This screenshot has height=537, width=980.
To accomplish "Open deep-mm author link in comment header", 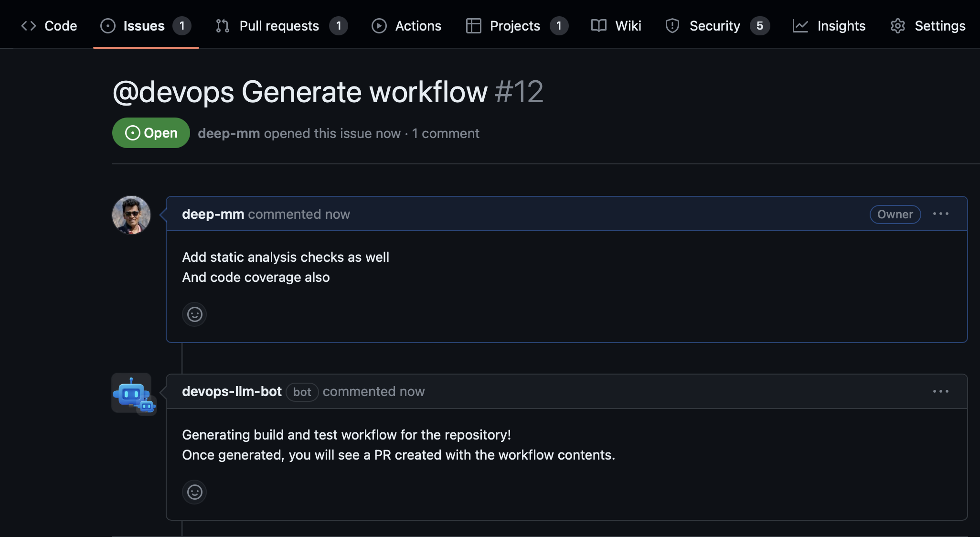I will pos(213,215).
